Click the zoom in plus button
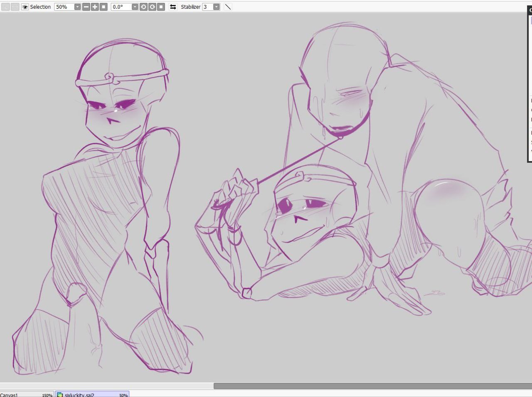This screenshot has width=532, height=397. point(95,7)
